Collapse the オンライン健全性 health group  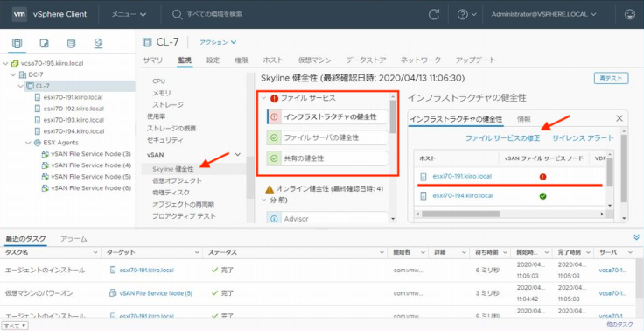263,201
